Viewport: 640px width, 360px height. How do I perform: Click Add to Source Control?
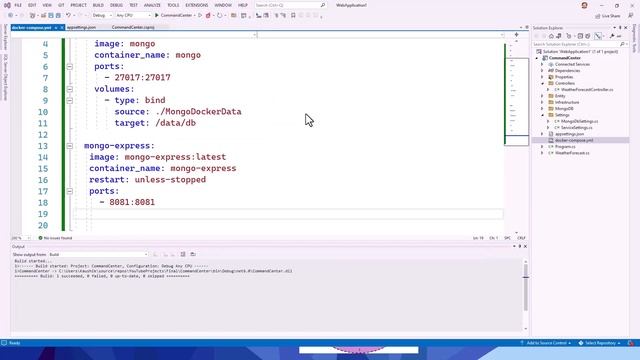pos(546,343)
